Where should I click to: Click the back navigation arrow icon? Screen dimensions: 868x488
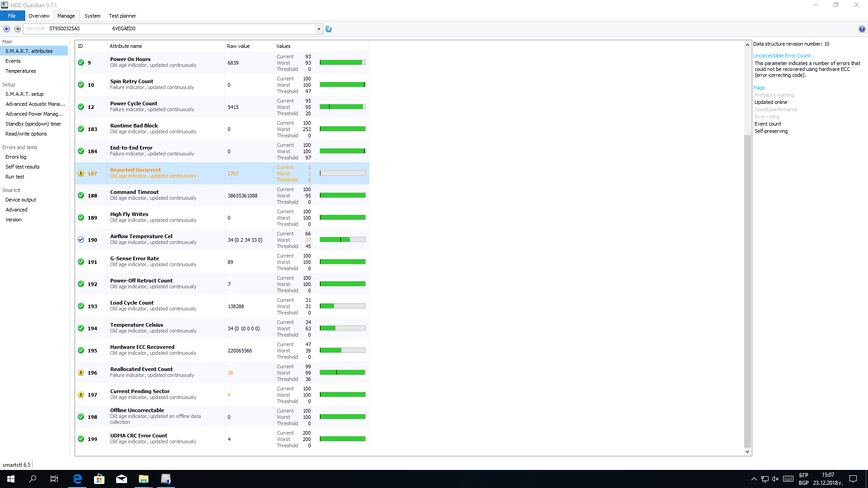[x=7, y=29]
